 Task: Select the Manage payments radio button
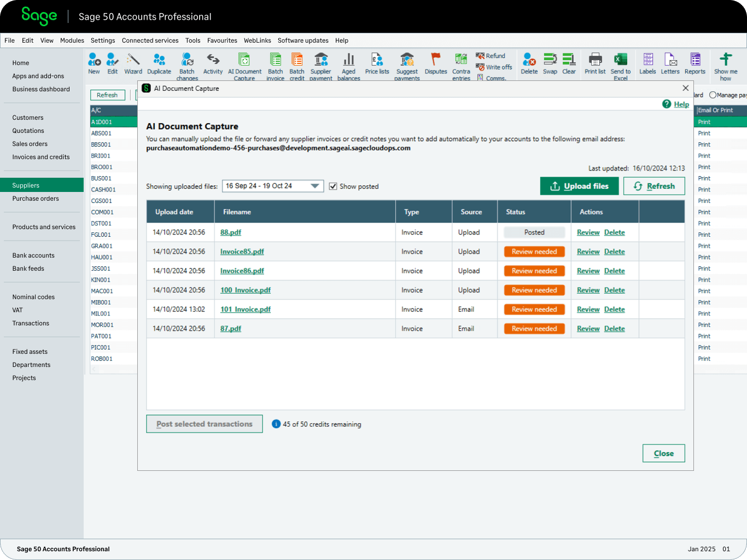[x=713, y=95]
